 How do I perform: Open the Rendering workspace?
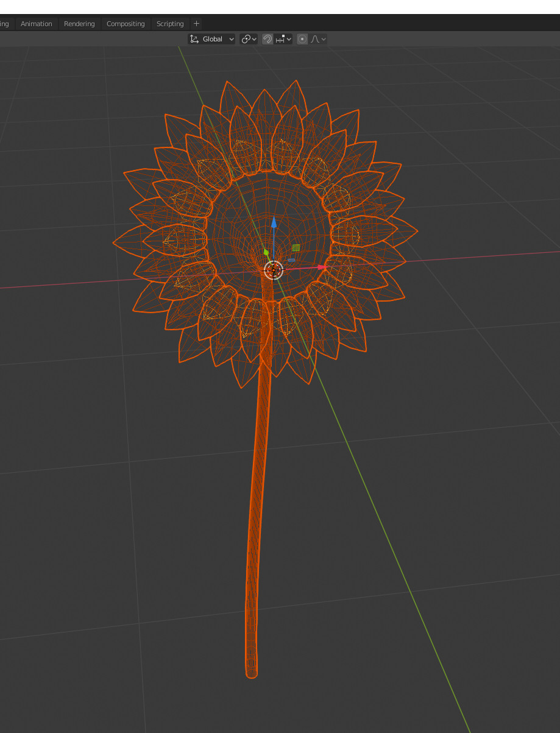[x=79, y=23]
